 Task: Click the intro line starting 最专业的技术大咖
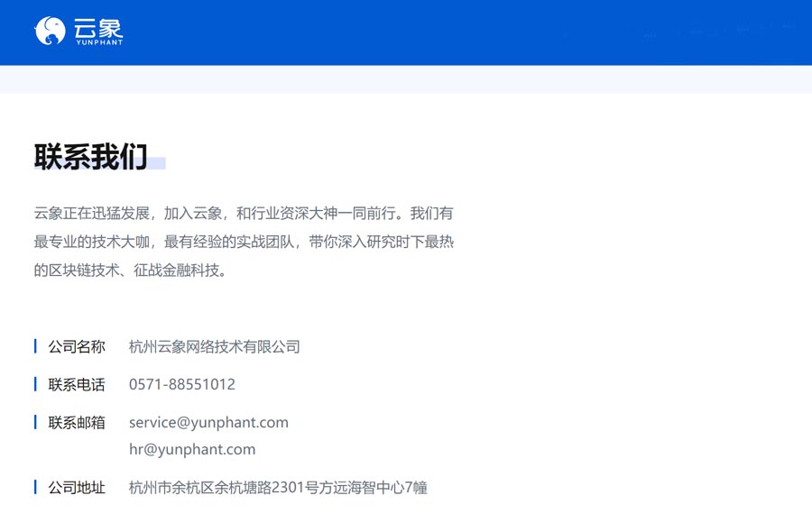(244, 242)
